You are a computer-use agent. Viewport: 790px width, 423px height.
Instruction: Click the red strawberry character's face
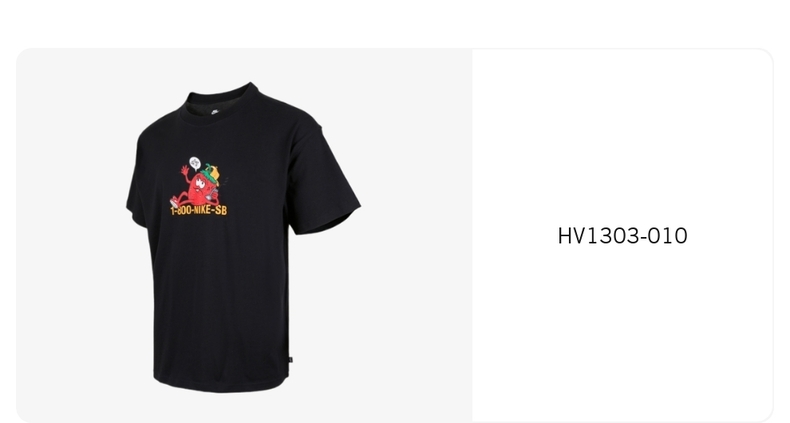click(x=200, y=184)
